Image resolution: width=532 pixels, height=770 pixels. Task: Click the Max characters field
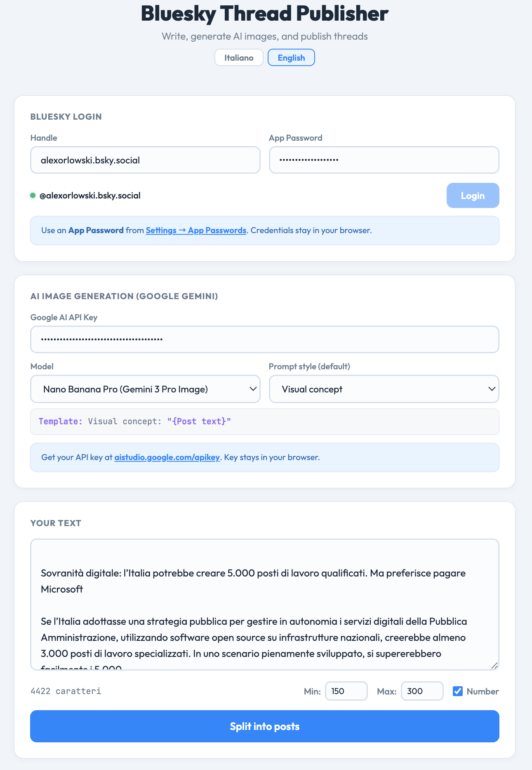click(x=422, y=691)
